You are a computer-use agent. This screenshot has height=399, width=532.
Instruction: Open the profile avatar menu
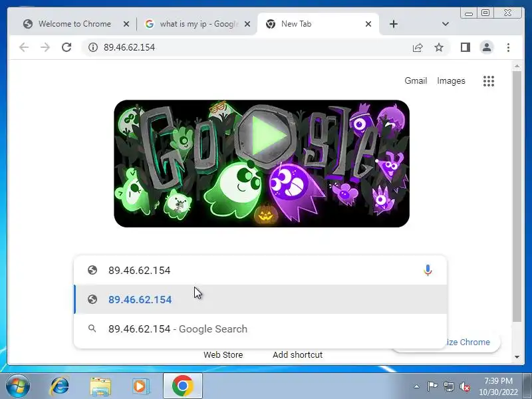point(487,47)
